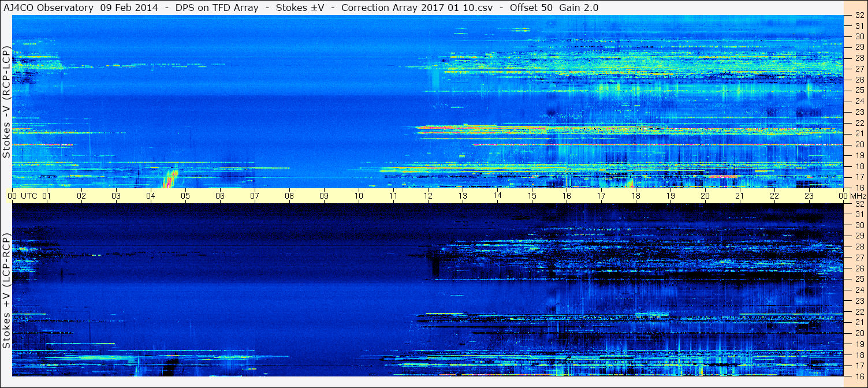Viewport: 868px width, 388px height.
Task: Click the 'Stokes +V (LCP-RCP)' axis label
Action: click(x=6, y=291)
